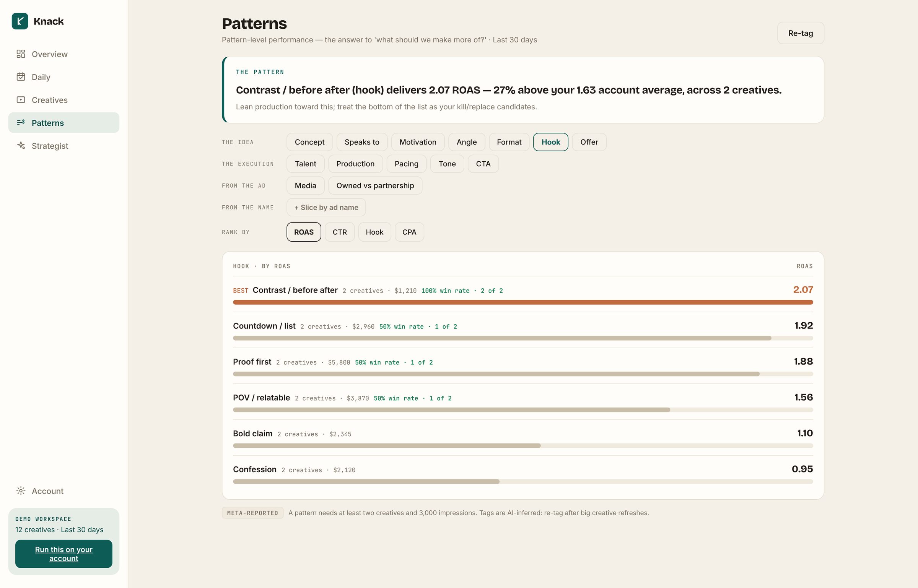Select the Pacing chip
Viewport: 918px width, 588px height.
[406, 164]
